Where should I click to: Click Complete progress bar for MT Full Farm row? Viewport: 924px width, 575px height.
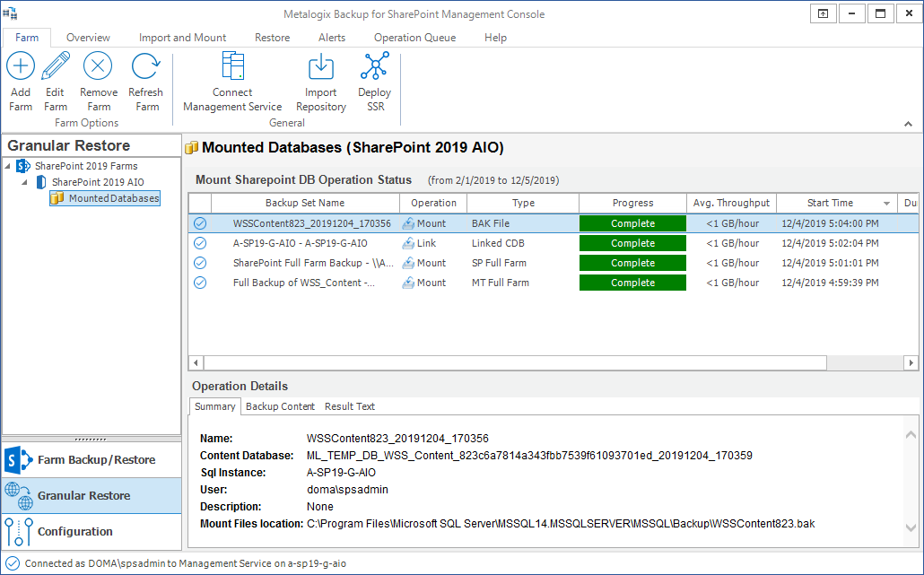point(632,283)
